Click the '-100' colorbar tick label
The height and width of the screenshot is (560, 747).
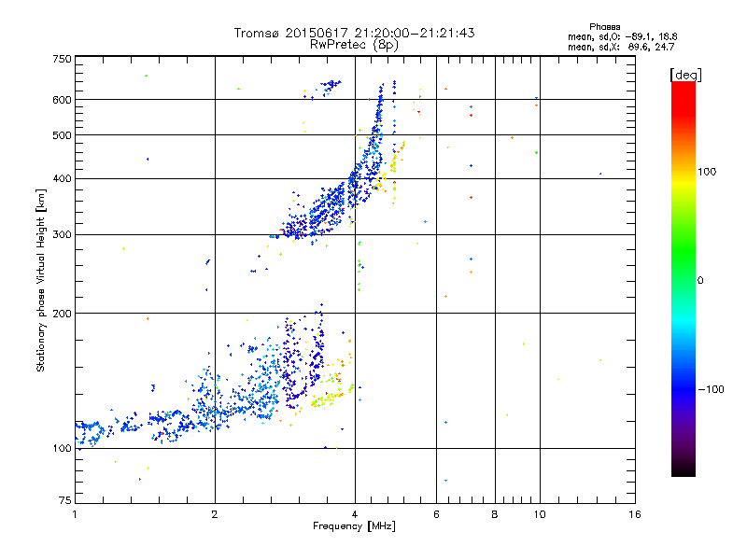711,389
